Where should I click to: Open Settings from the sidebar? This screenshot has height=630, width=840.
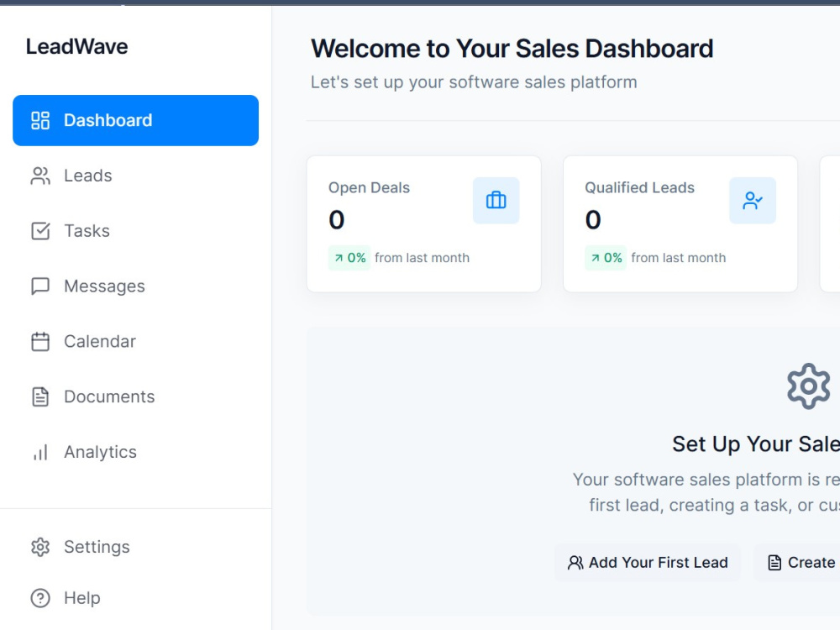tap(135, 547)
